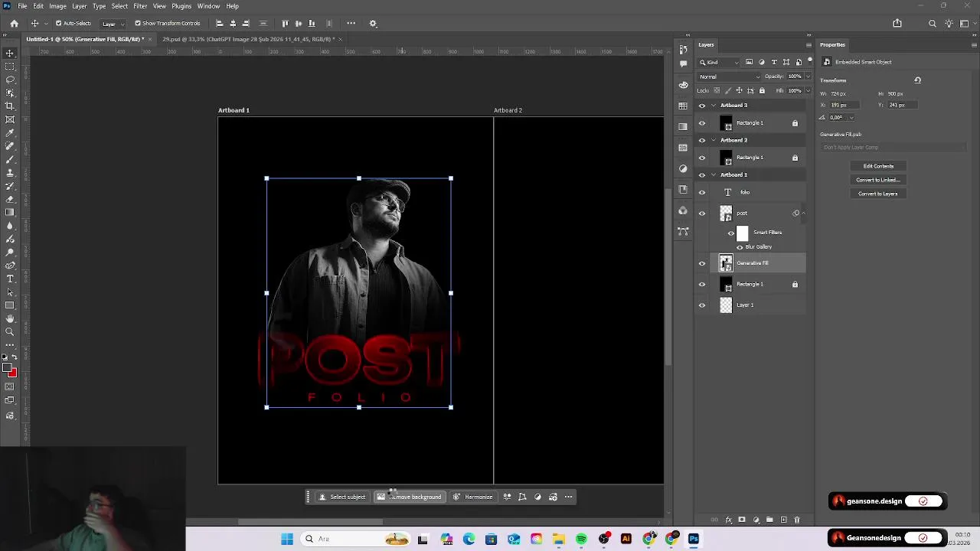Delete the selected layer trash icon
980x551 pixels.
[797, 520]
